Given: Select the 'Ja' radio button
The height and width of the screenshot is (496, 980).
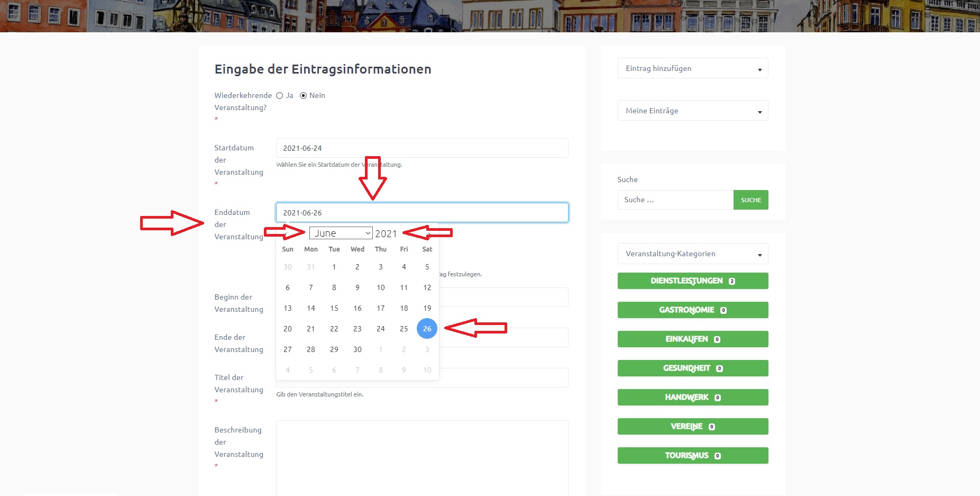Looking at the screenshot, I should pyautogui.click(x=280, y=96).
